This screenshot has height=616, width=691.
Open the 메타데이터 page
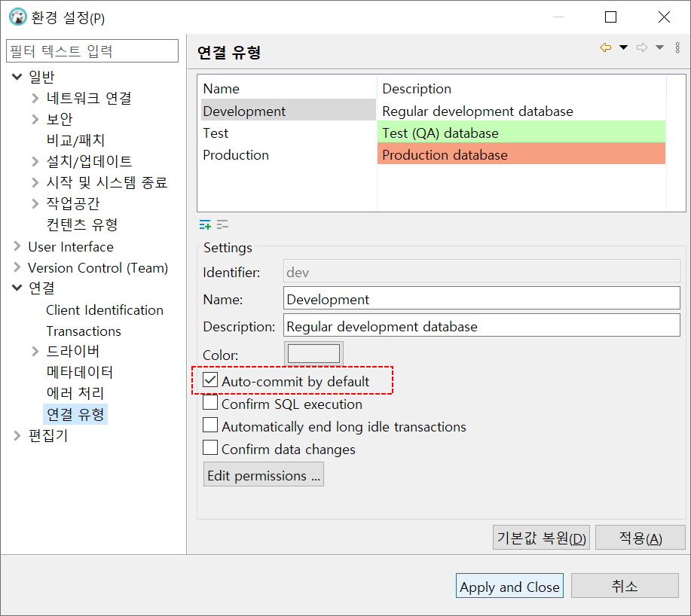(80, 372)
